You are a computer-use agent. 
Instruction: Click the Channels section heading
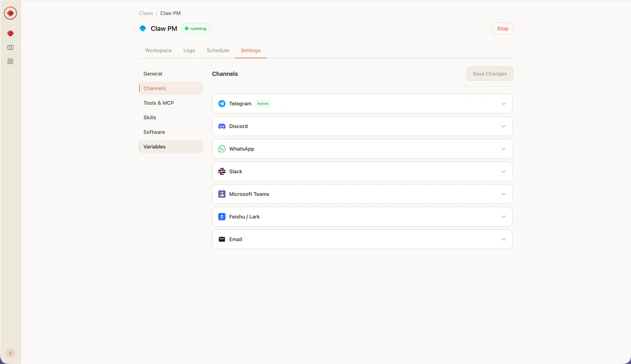click(225, 74)
